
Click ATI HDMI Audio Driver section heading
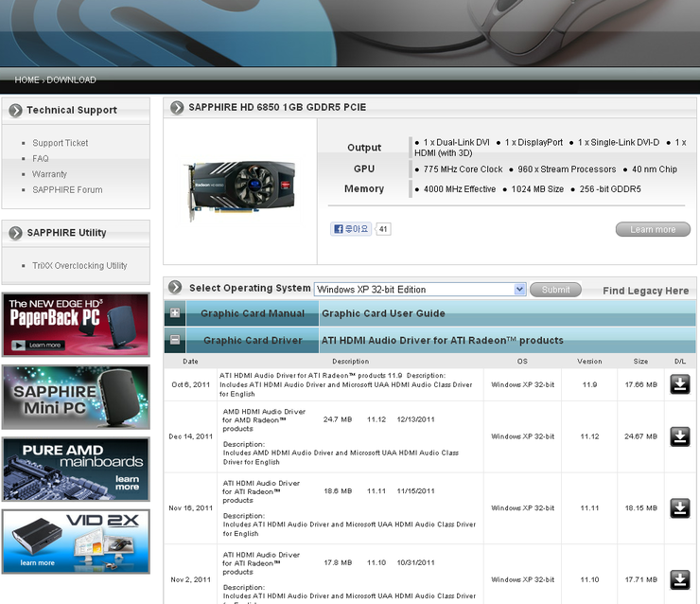[443, 341]
